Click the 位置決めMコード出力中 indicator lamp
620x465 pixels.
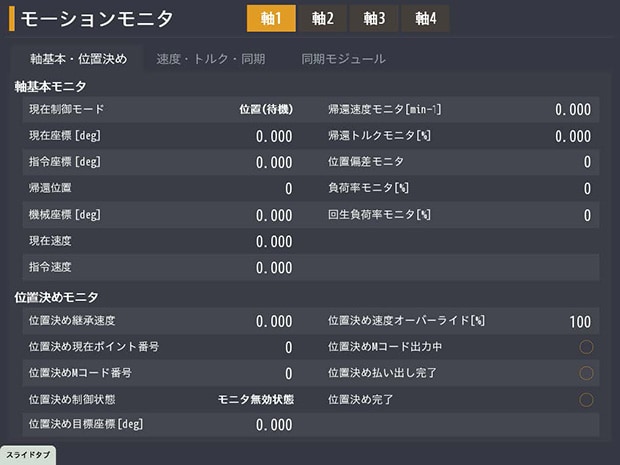pos(586,347)
